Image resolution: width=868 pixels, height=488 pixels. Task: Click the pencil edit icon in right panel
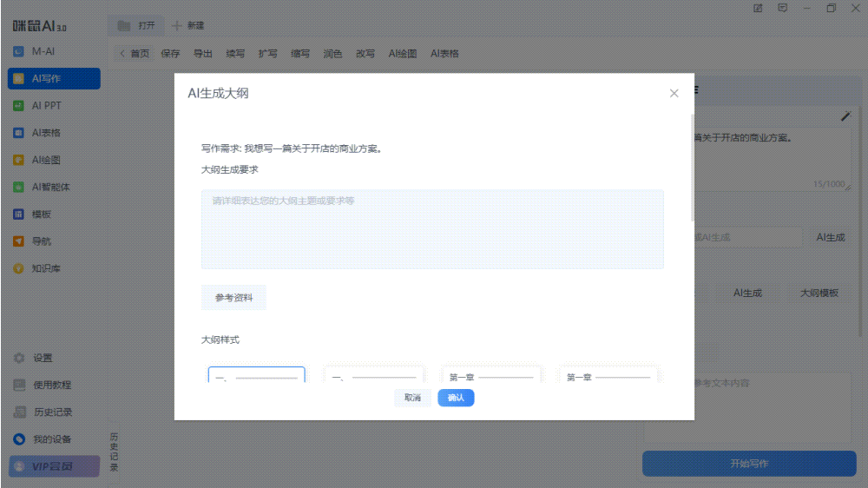click(x=845, y=116)
